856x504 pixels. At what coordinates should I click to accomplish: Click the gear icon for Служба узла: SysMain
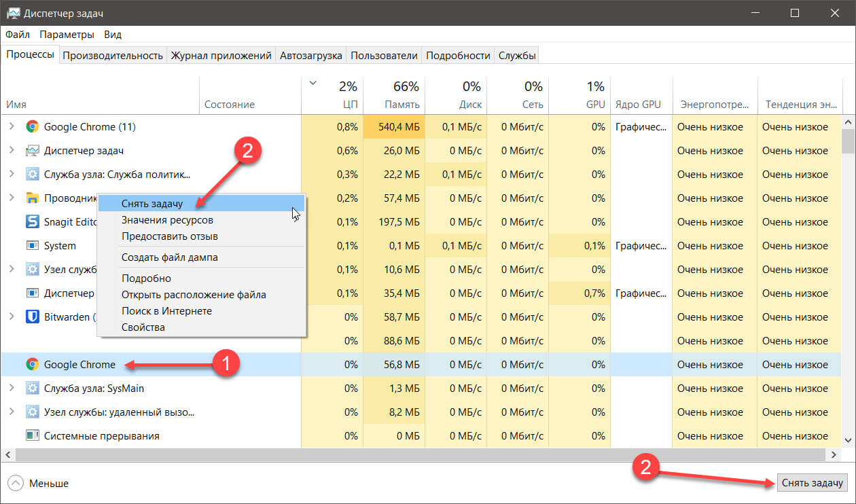point(32,389)
